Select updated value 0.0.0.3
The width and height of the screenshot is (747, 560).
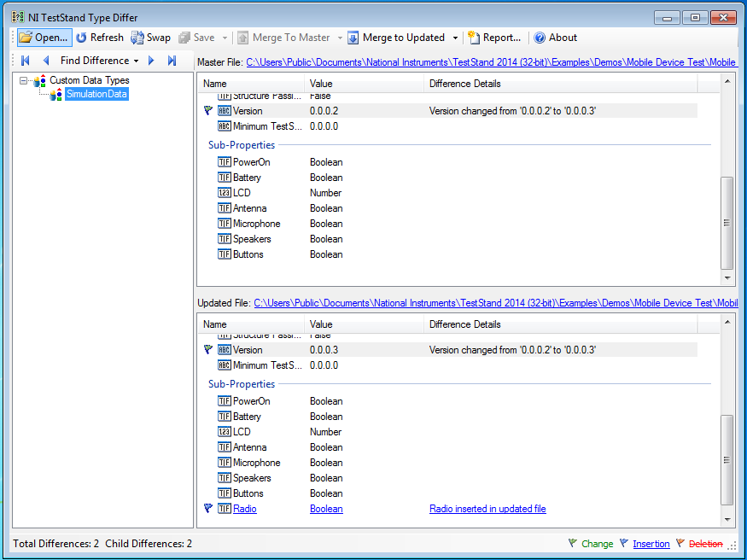(x=324, y=350)
